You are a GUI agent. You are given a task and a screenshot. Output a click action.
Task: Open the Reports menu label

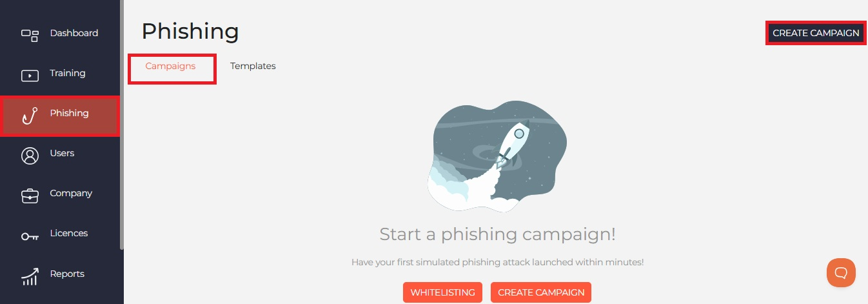67,274
